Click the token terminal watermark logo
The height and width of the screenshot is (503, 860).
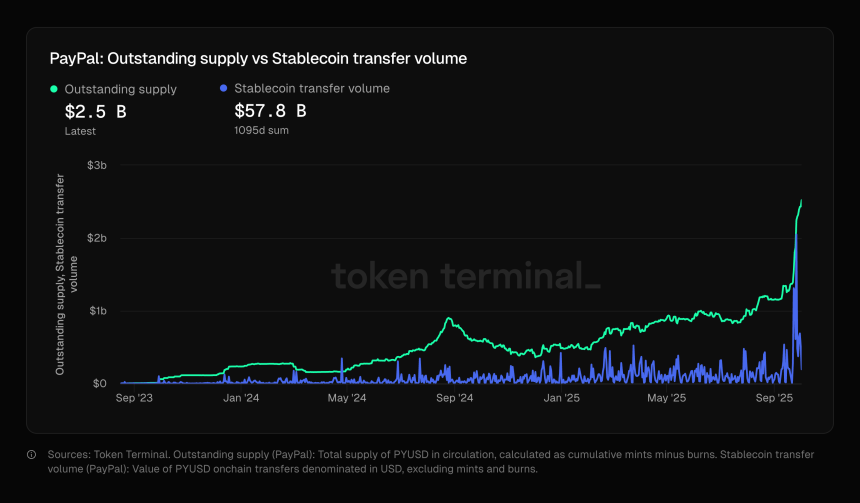tap(465, 276)
